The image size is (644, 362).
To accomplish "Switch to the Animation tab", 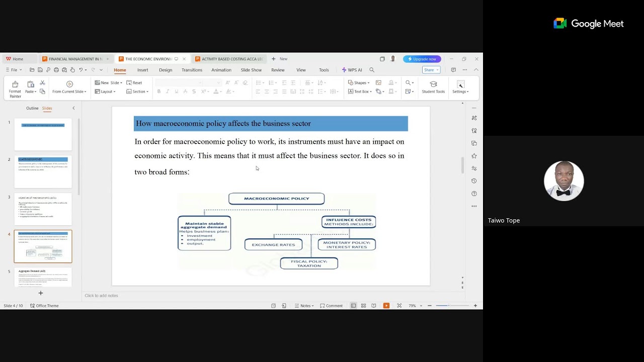I will (x=221, y=70).
